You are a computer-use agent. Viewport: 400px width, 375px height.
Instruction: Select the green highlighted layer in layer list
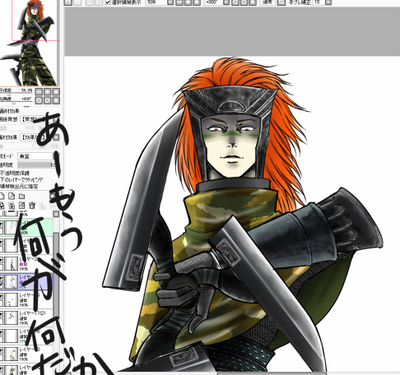(27, 227)
